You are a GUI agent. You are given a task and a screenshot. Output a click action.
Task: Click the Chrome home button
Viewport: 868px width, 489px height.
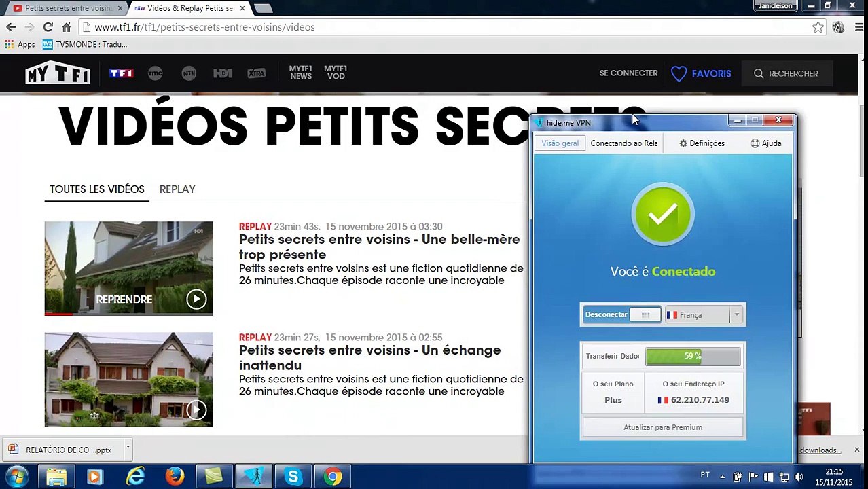tap(66, 27)
